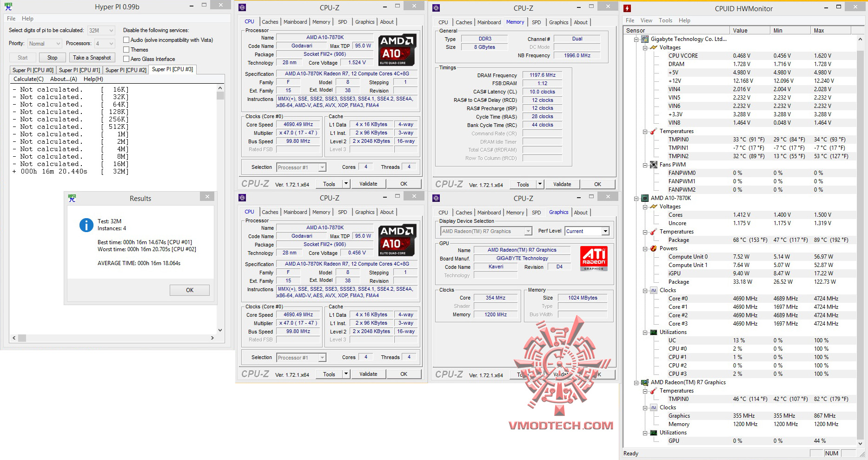Collapse the Fans PWM tree node
Viewport: 868px width, 460px height.
tap(645, 165)
